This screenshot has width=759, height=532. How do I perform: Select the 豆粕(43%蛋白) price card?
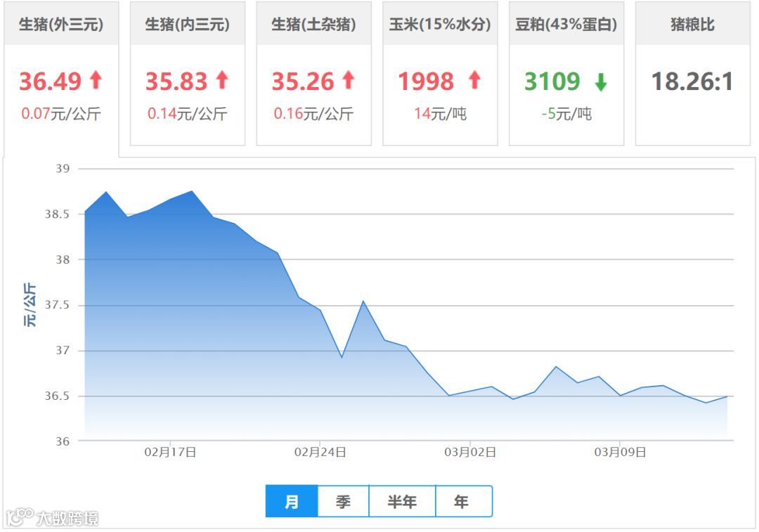coord(567,73)
